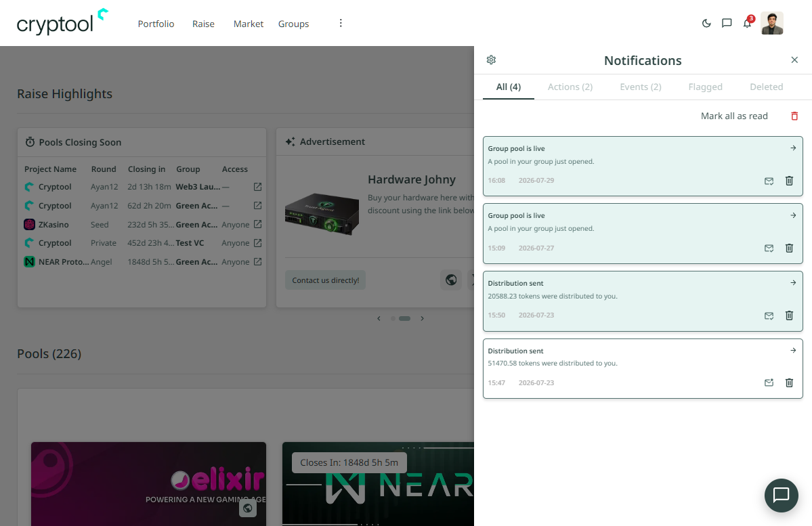Click the cryptool logo
Viewport: 812px width, 526px height.
point(63,22)
